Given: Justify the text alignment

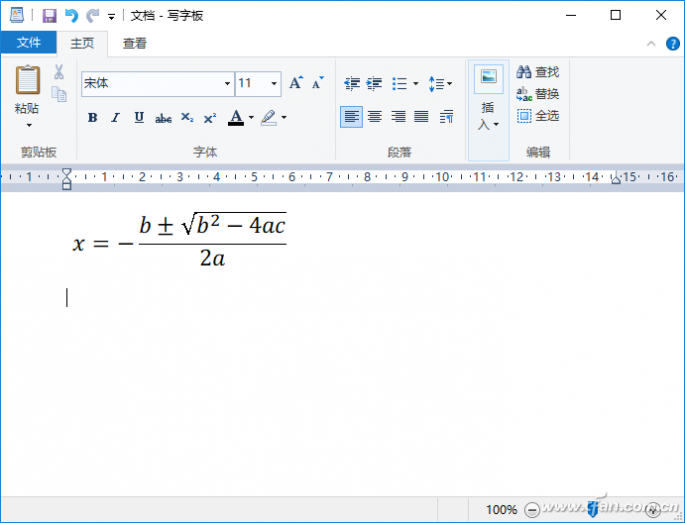Looking at the screenshot, I should [421, 117].
